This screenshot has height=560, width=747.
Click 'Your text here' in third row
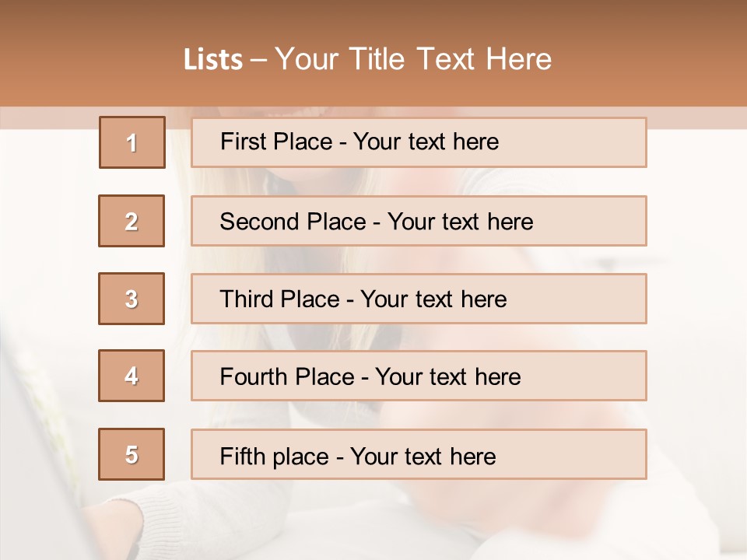(433, 299)
